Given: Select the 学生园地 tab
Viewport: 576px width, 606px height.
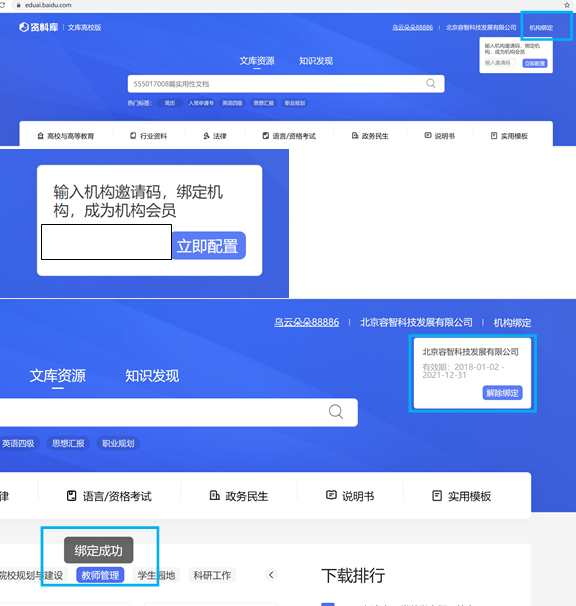Looking at the screenshot, I should pos(156,575).
